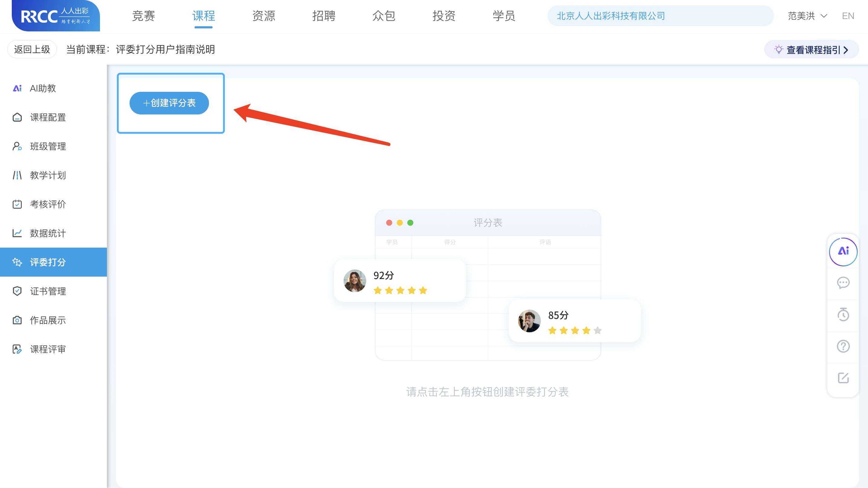The image size is (868, 488).
Task: Click the 教学计划 sidebar icon
Action: tap(17, 175)
